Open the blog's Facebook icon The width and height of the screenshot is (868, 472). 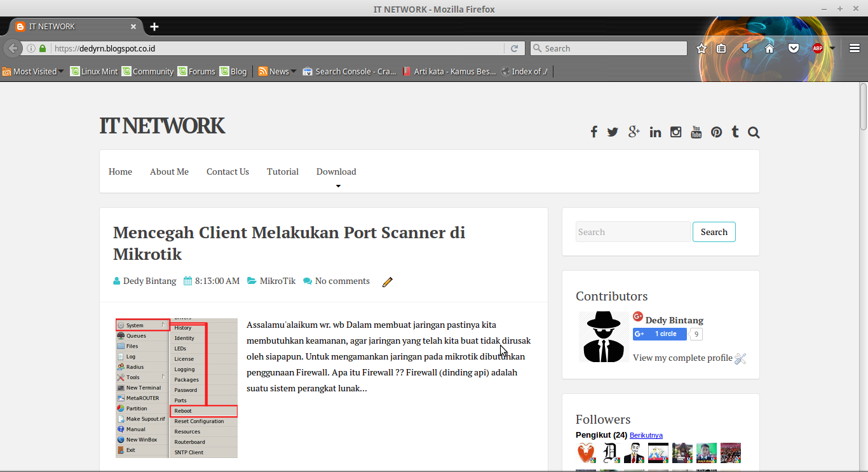click(x=593, y=131)
